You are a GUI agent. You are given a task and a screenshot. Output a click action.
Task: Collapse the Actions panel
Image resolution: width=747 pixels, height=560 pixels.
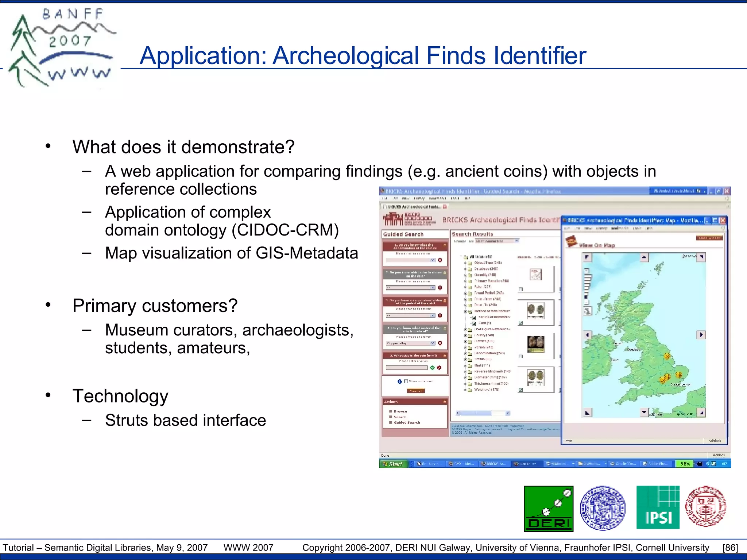click(x=445, y=401)
